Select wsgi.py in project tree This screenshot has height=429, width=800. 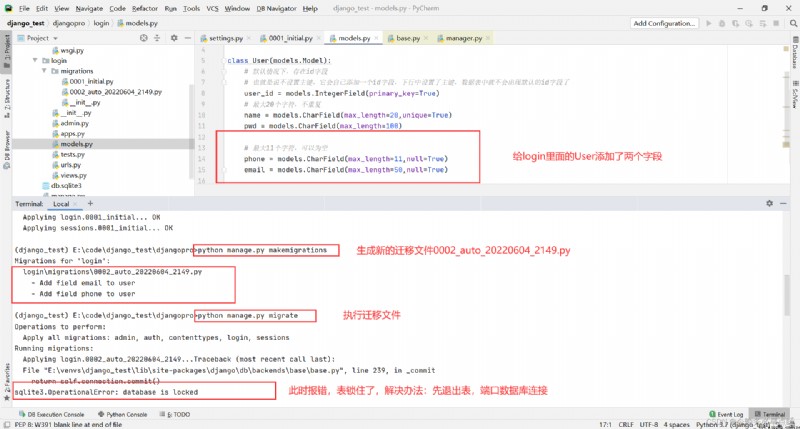pyautogui.click(x=68, y=50)
